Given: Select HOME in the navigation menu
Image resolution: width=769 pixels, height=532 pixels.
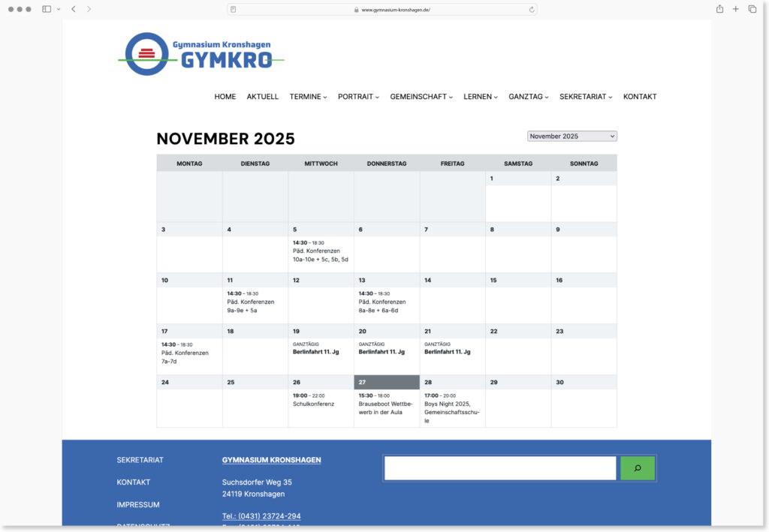Looking at the screenshot, I should click(225, 96).
